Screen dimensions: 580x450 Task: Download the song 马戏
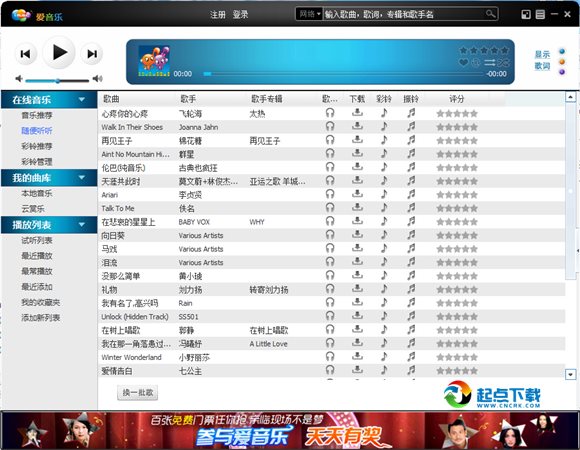(x=357, y=248)
